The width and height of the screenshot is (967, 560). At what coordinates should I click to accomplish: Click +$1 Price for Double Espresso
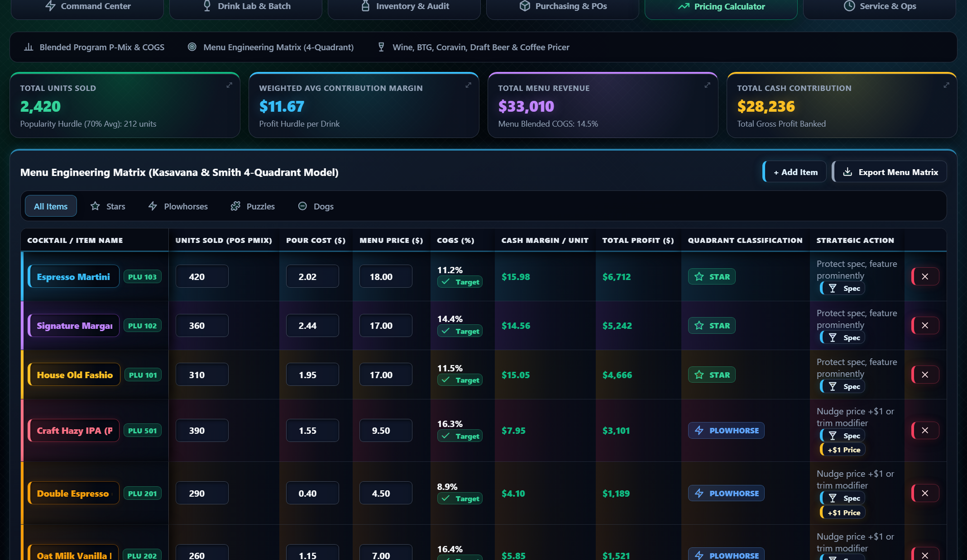click(x=843, y=513)
